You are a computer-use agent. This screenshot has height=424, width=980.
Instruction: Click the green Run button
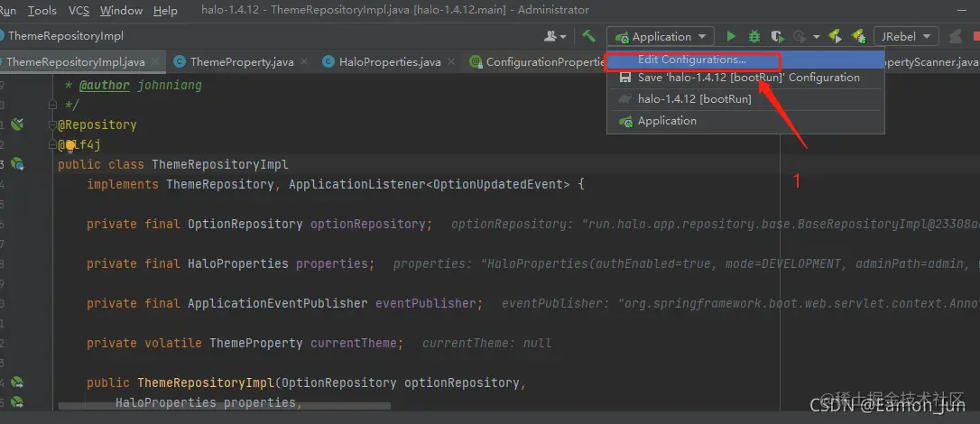[x=731, y=36]
